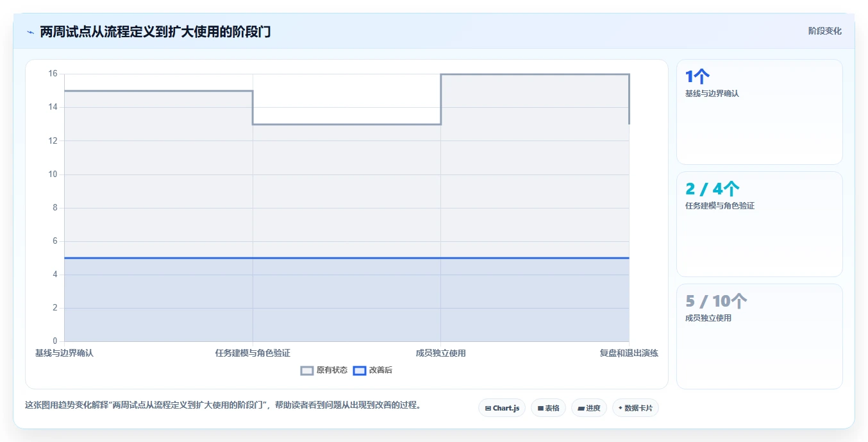This screenshot has height=442, width=868.
Task: Select the Chart.js tag chip
Action: [x=502, y=408]
